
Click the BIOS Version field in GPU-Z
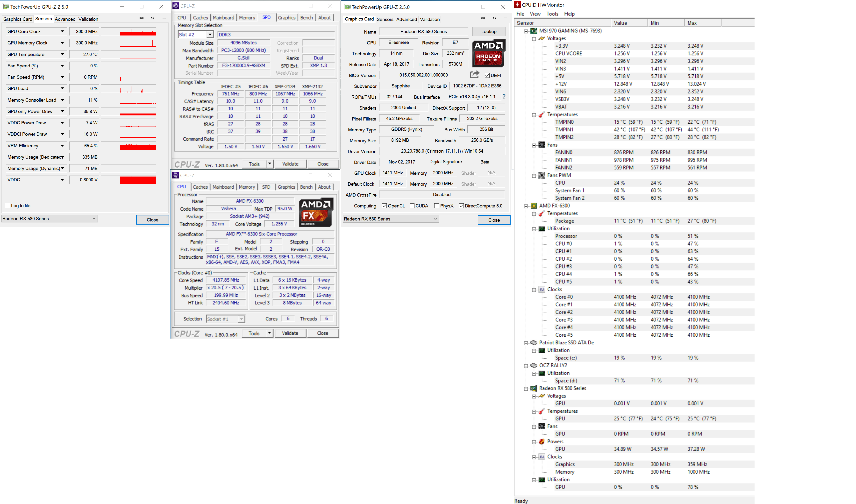tap(424, 75)
